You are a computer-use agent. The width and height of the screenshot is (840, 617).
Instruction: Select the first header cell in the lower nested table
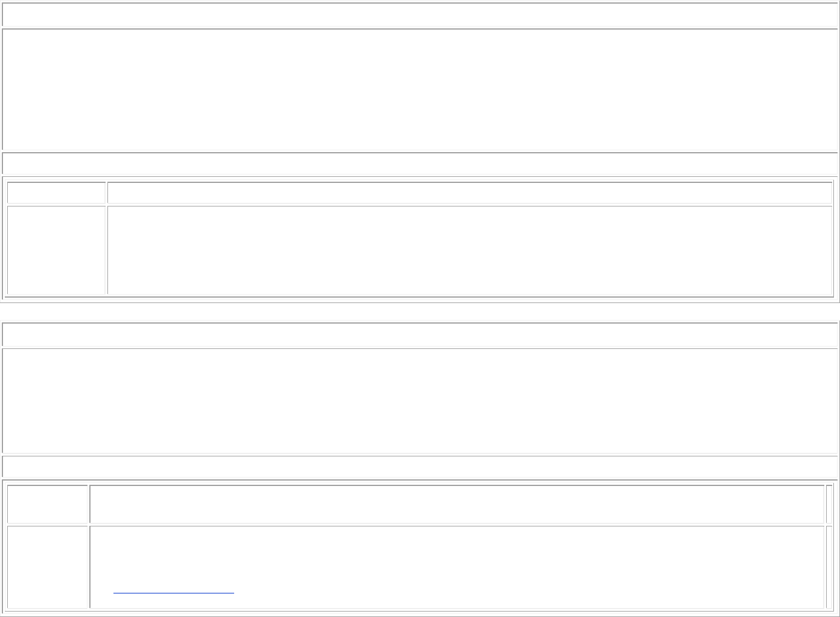tap(48, 504)
